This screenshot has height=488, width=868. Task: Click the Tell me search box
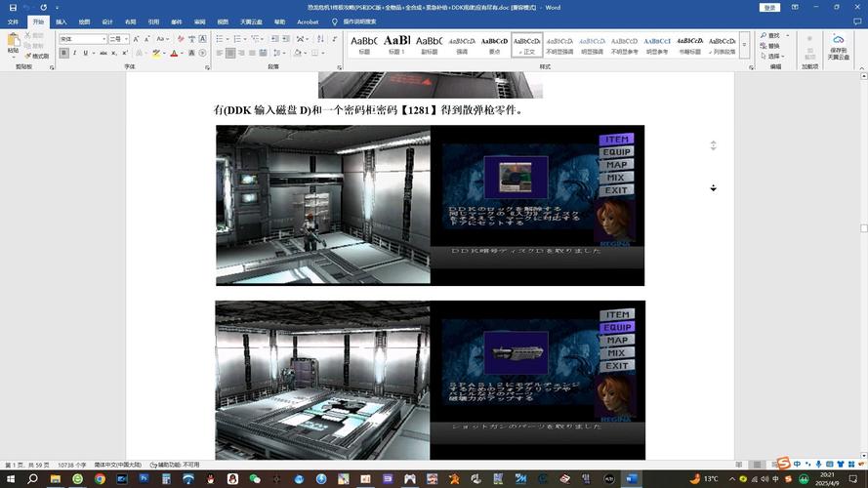click(354, 21)
